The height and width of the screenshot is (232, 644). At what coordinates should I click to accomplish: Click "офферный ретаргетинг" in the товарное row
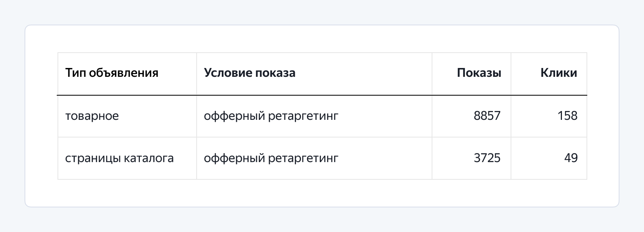point(271,116)
